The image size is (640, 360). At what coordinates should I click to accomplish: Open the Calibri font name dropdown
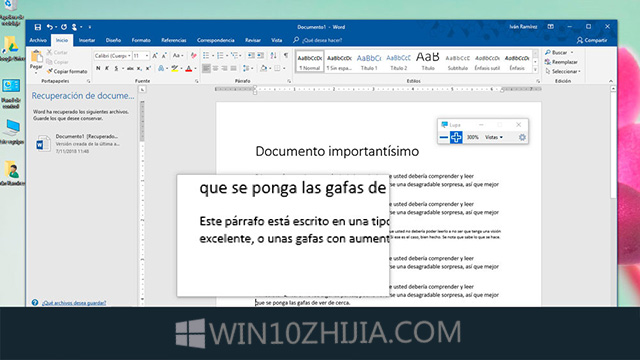coord(129,56)
